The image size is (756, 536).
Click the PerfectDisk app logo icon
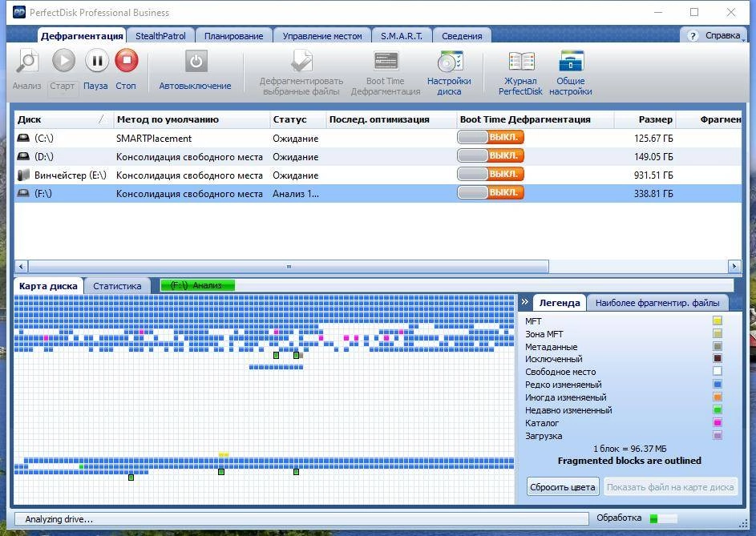click(18, 12)
